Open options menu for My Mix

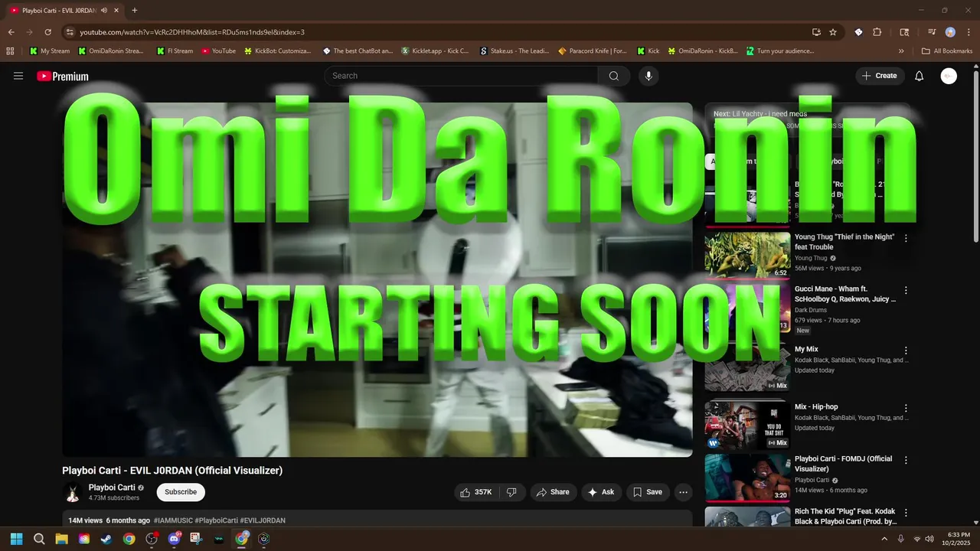tap(906, 350)
